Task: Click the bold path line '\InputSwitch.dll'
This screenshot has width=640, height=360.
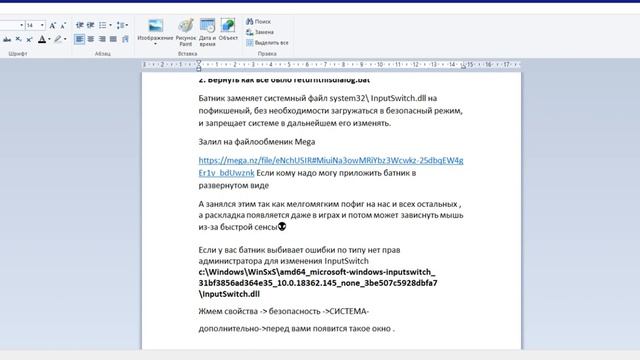Action: pos(229,294)
